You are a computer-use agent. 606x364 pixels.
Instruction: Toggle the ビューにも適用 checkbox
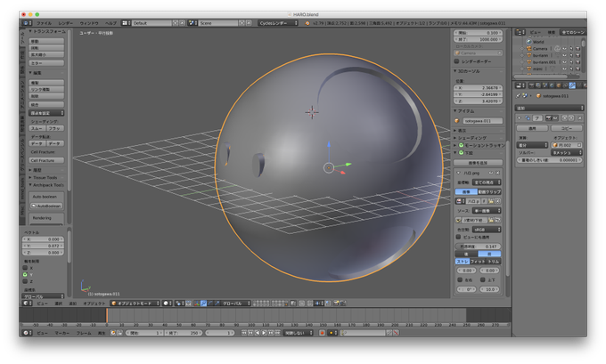tap(458, 237)
